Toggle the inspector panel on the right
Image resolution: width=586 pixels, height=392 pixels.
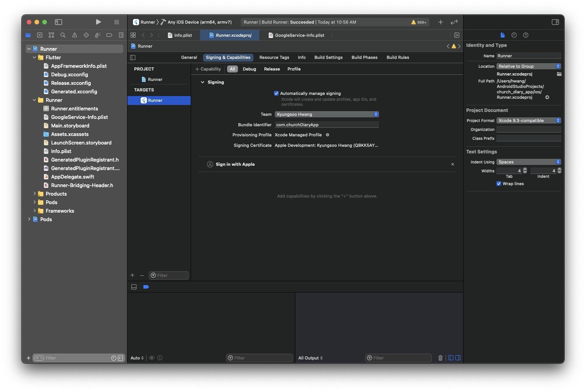coord(555,22)
